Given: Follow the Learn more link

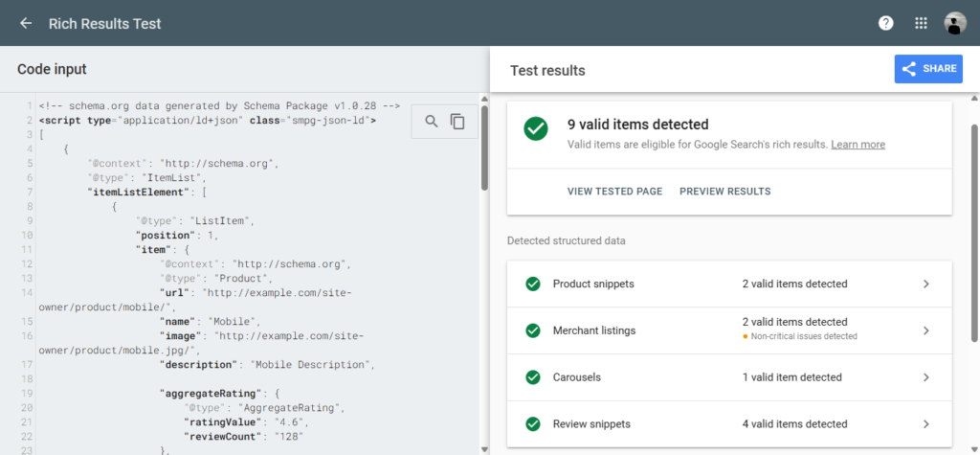Looking at the screenshot, I should 857,145.
